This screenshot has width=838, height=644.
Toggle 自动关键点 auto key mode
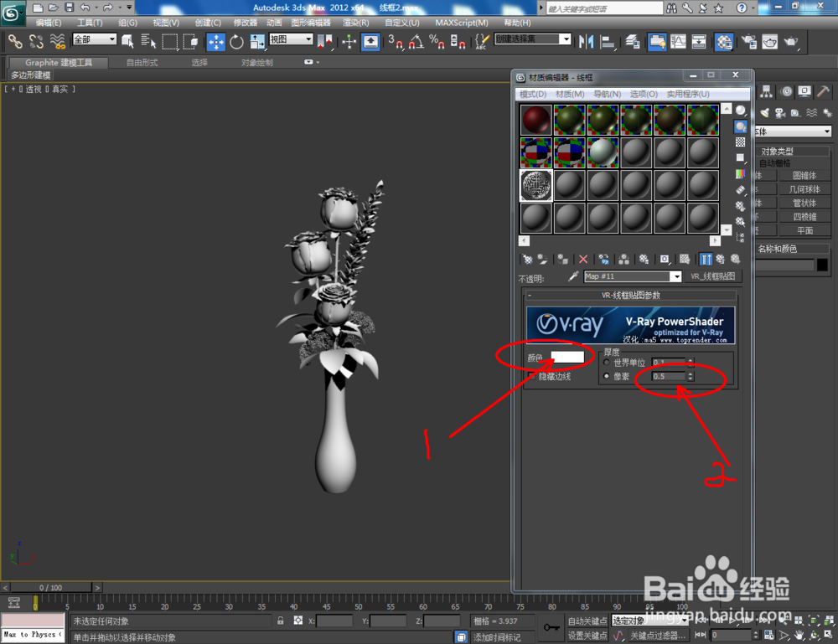(587, 621)
